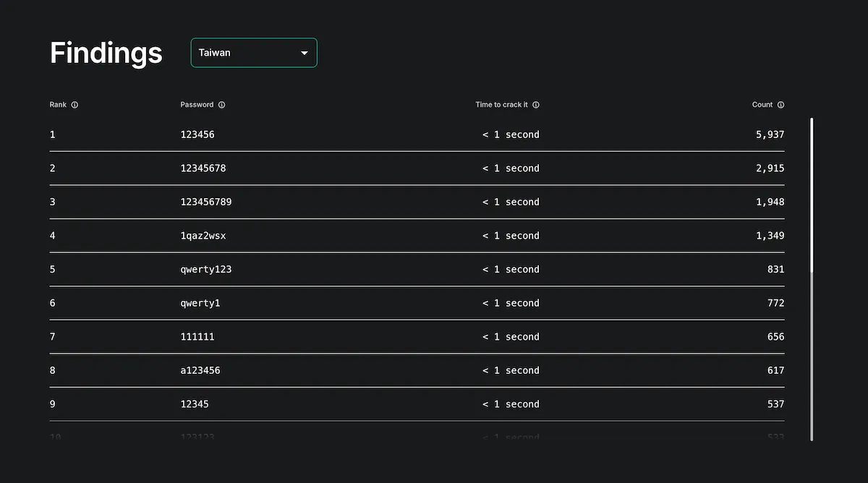This screenshot has width=868, height=483.
Task: Click the Time to crack it header
Action: [x=501, y=105]
